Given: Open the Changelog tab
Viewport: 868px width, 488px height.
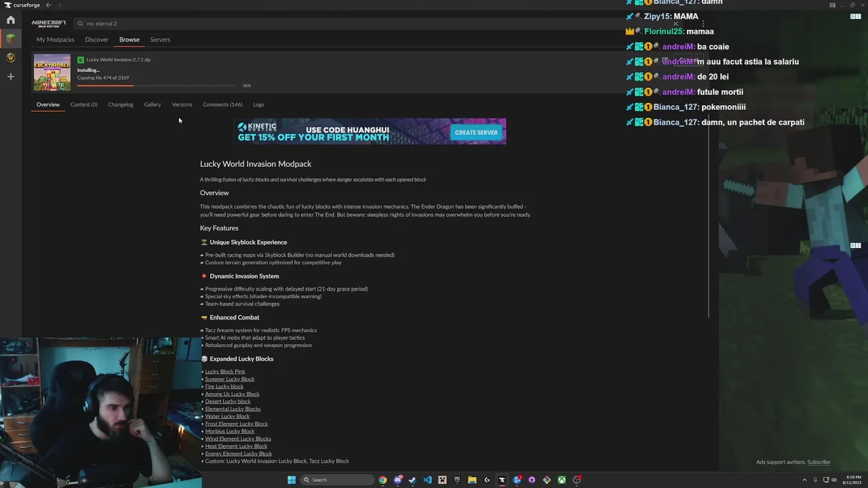Looking at the screenshot, I should (x=121, y=104).
